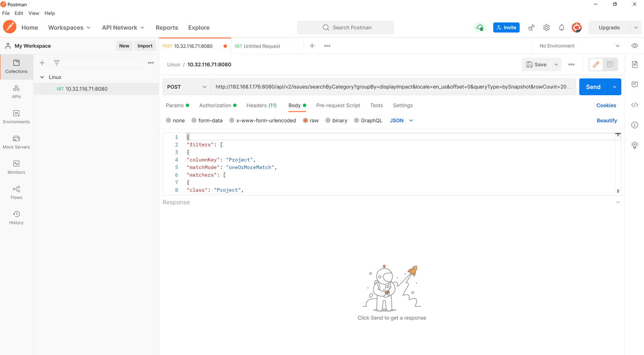This screenshot has height=355, width=644.
Task: Select the form-data body type
Action: (194, 120)
